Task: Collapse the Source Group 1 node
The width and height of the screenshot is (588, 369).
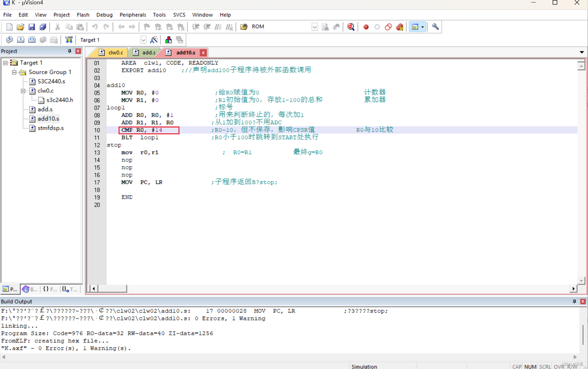Action: (x=14, y=72)
